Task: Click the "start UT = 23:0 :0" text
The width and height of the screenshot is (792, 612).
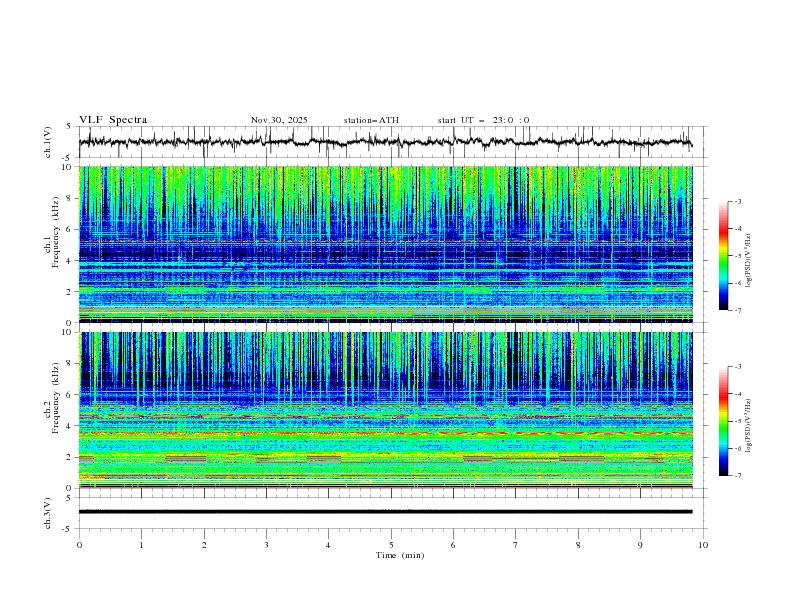Action: [483, 120]
